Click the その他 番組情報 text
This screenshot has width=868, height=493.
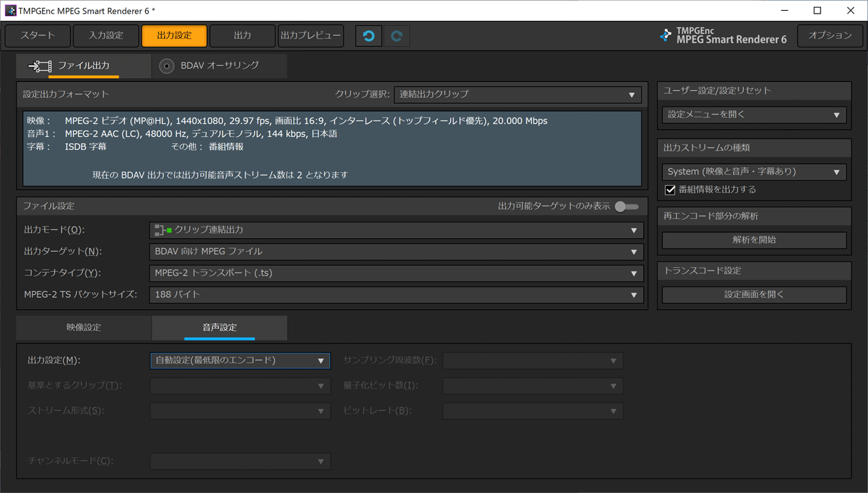(207, 146)
